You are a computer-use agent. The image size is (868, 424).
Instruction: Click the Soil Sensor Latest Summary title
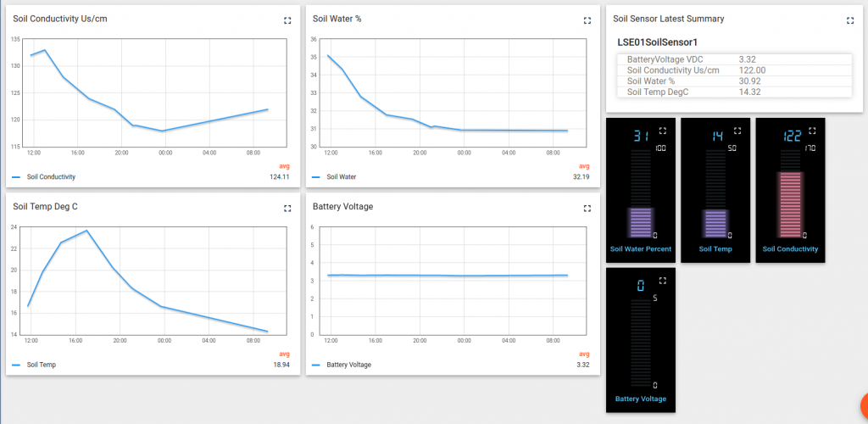point(668,19)
